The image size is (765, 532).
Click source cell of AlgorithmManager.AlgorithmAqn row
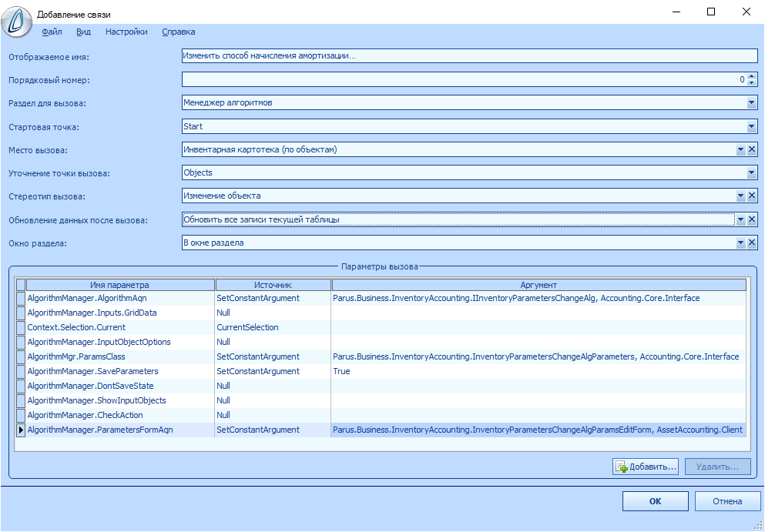(x=273, y=298)
